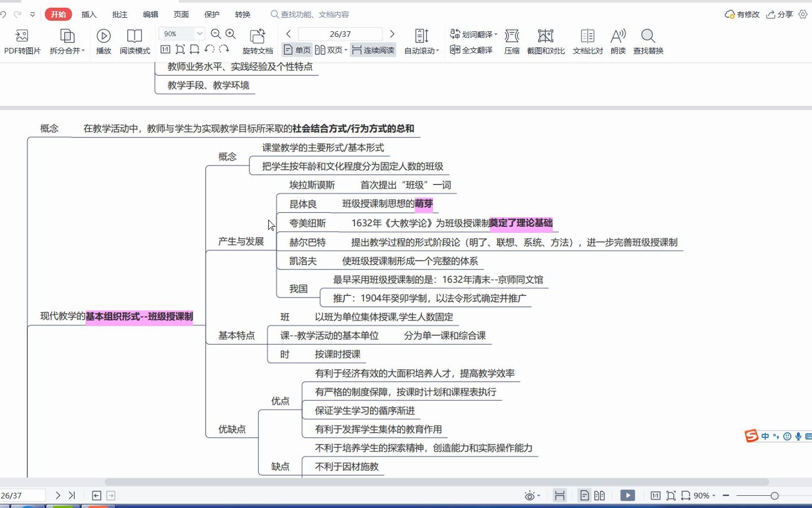Activate 压缩 to compress the PDF
This screenshot has height=508, width=812.
point(511,41)
